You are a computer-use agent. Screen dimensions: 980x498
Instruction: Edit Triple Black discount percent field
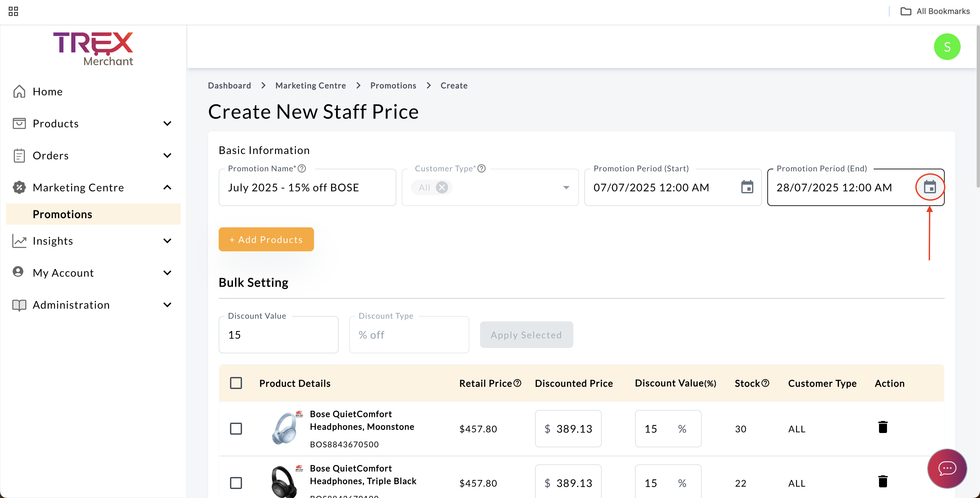point(668,482)
